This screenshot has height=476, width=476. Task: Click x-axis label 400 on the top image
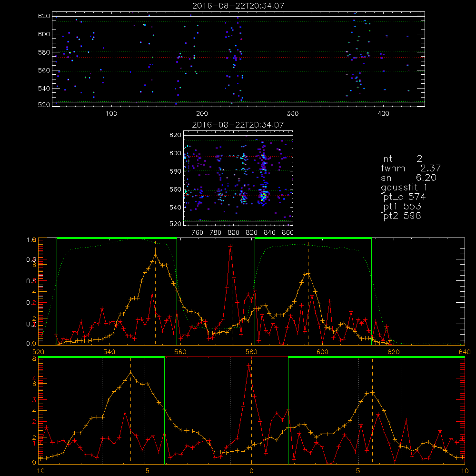(x=383, y=114)
